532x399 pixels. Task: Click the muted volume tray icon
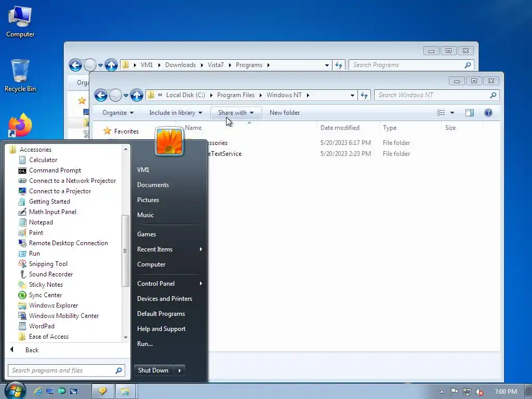tap(480, 392)
